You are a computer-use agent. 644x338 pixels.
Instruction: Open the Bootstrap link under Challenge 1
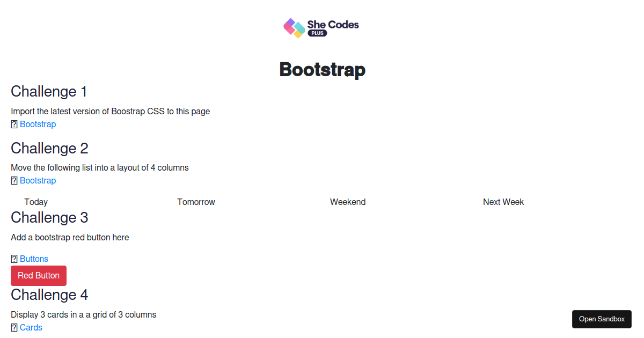[38, 124]
